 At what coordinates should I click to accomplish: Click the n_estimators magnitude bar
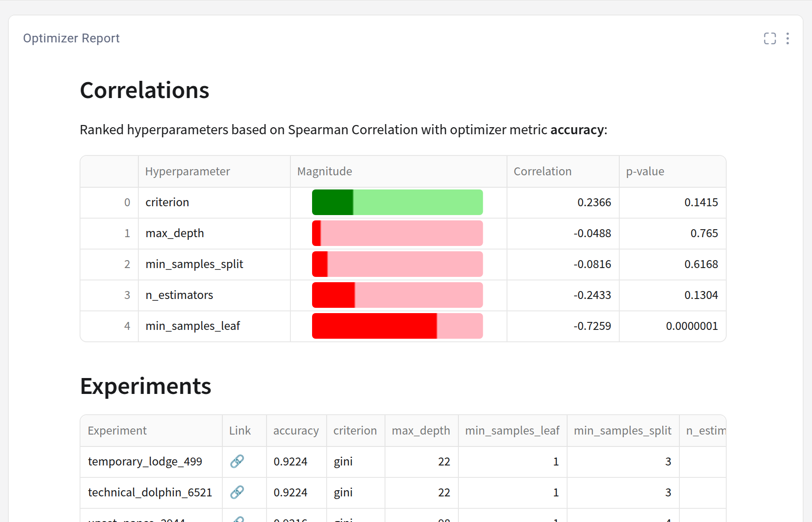coord(334,295)
